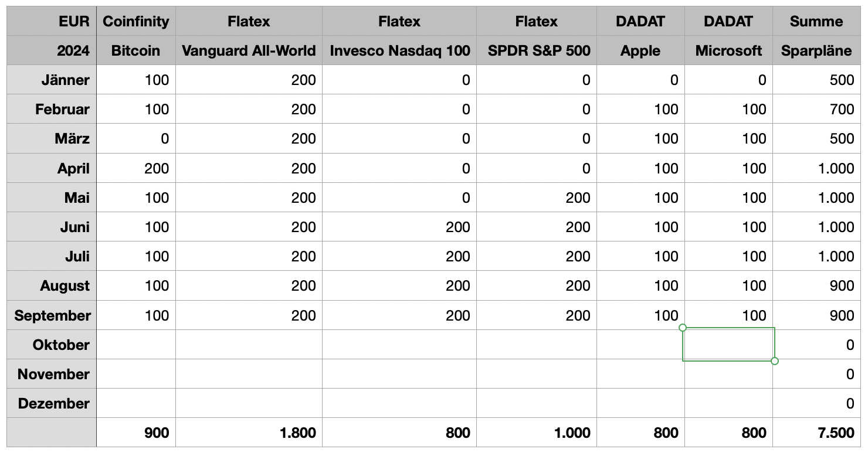Screen dimensions: 868x456
Task: Select the Microsoft column header cell
Action: (x=728, y=51)
